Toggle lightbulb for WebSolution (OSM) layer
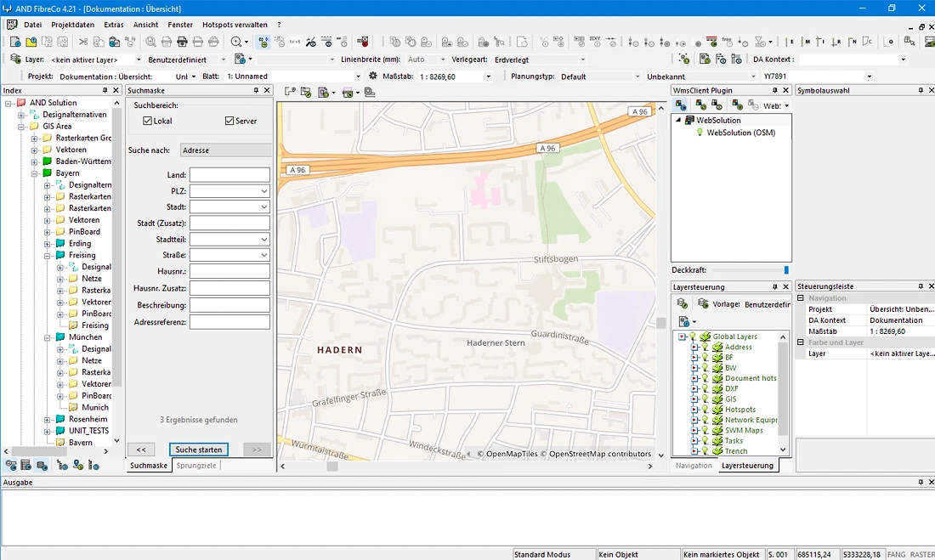This screenshot has height=560, width=935. point(700,133)
